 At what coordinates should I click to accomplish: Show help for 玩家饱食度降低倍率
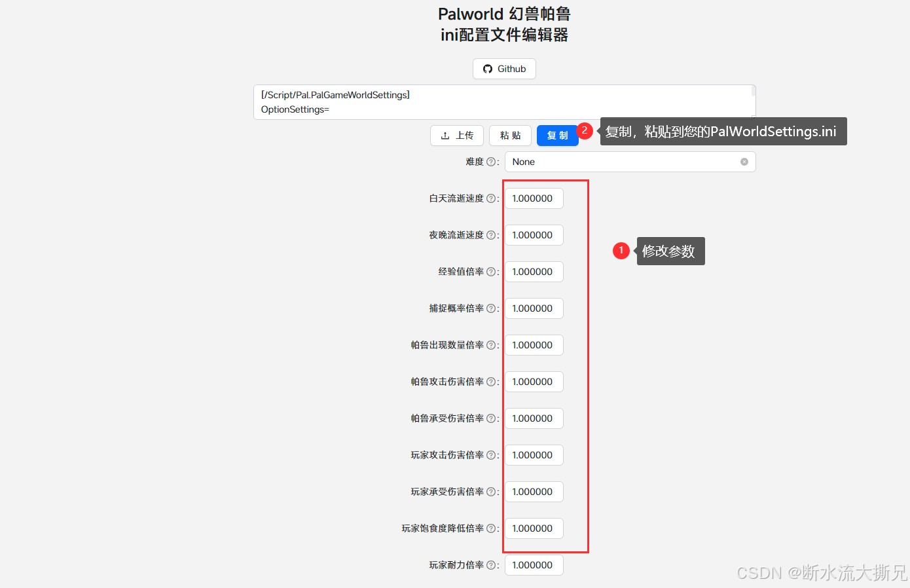(491, 528)
